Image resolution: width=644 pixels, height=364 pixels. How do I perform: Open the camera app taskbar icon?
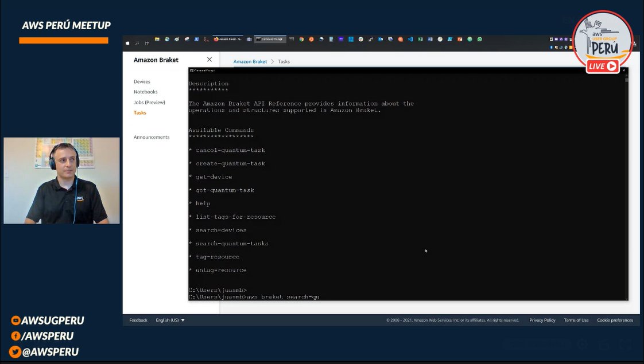coord(249,39)
